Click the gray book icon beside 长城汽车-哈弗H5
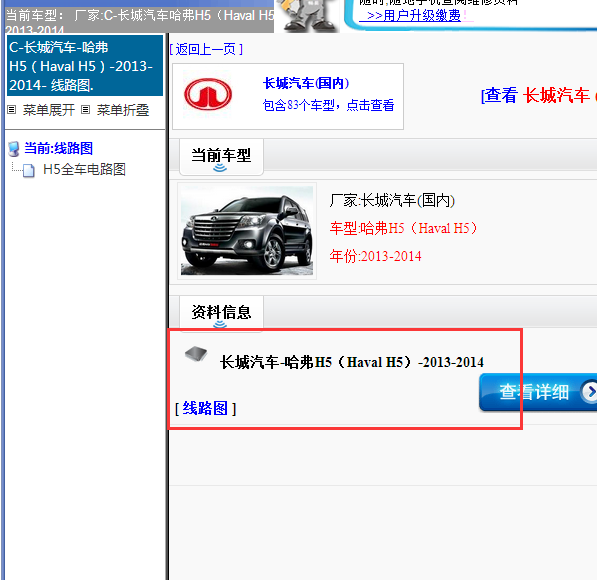Viewport: 597px width, 580px height. pyautogui.click(x=196, y=354)
